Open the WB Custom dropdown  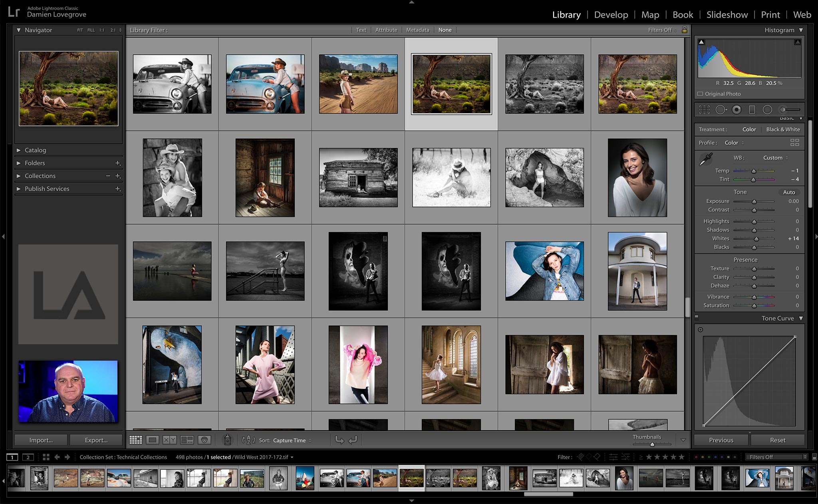coord(776,158)
